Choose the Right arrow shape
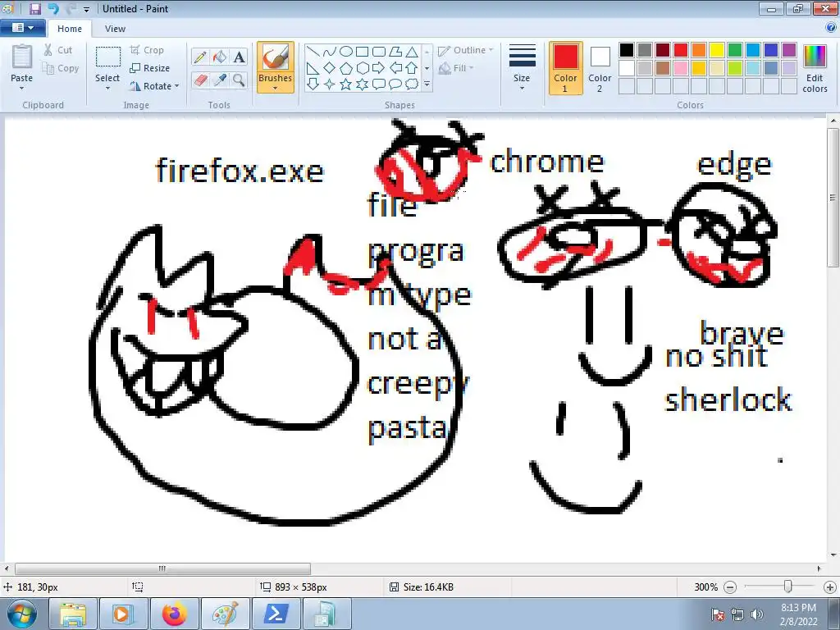Viewport: 840px width, 630px height. tap(379, 68)
